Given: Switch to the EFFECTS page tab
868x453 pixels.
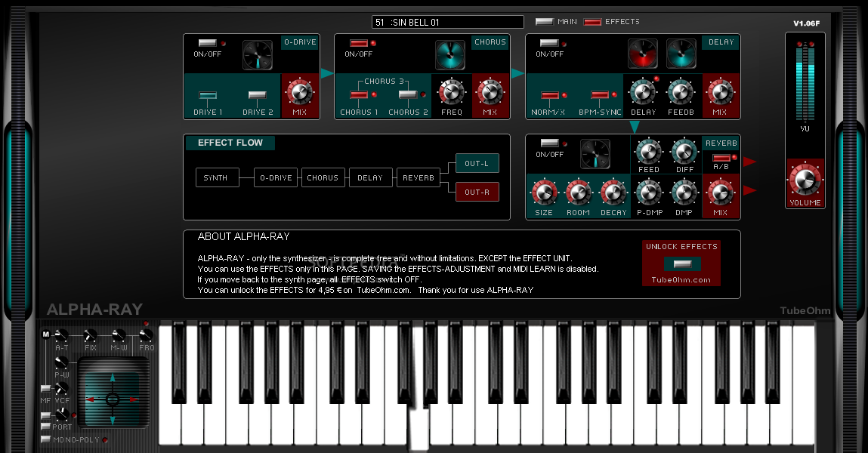Looking at the screenshot, I should pyautogui.click(x=592, y=22).
